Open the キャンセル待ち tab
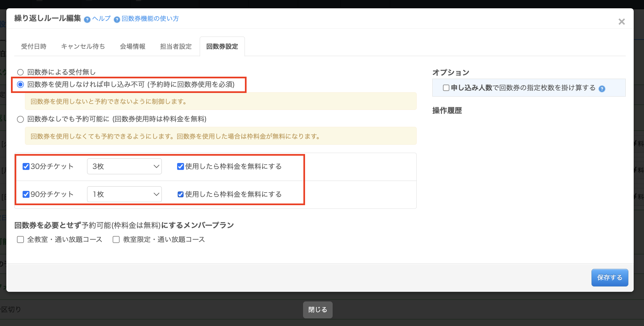 pos(83,46)
